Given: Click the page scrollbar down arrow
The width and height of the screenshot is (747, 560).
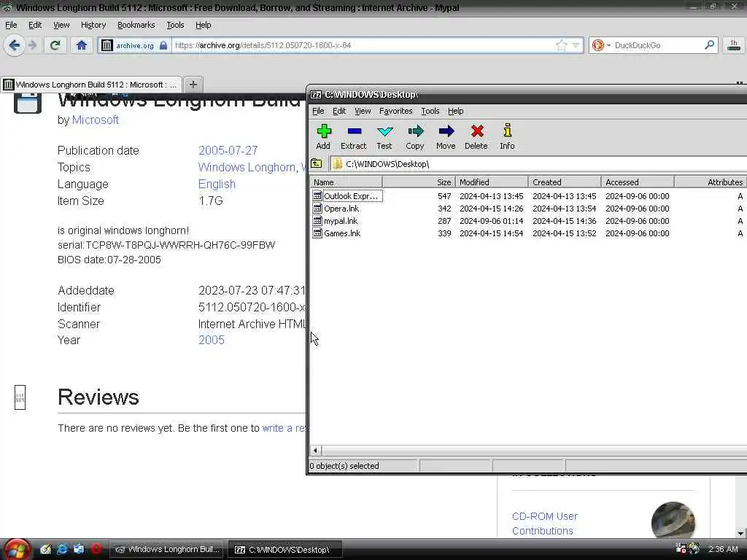Looking at the screenshot, I should pyautogui.click(x=740, y=533).
